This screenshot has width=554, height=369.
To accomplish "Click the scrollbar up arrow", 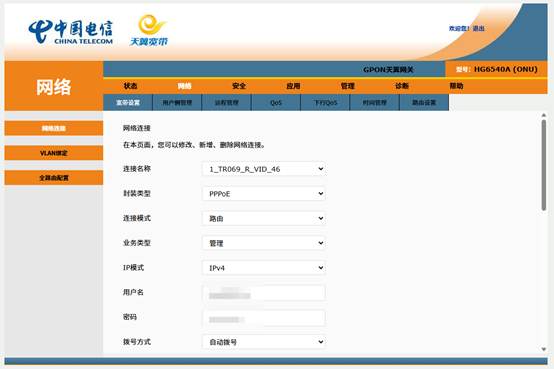I will tap(543, 115).
